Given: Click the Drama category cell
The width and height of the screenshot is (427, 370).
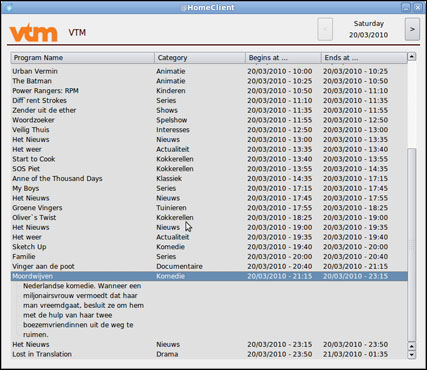Looking at the screenshot, I should (167, 354).
